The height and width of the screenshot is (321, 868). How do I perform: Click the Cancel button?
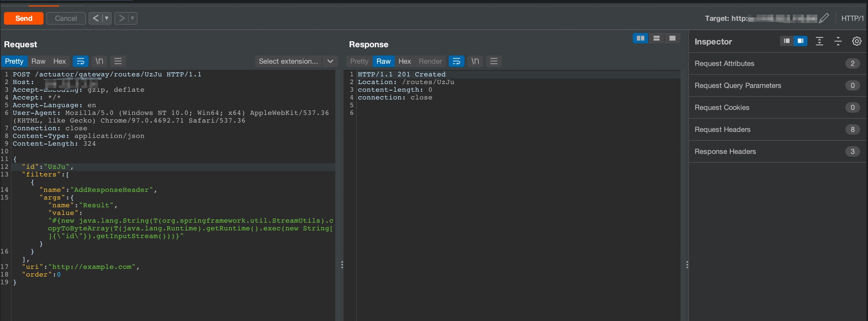click(x=66, y=18)
